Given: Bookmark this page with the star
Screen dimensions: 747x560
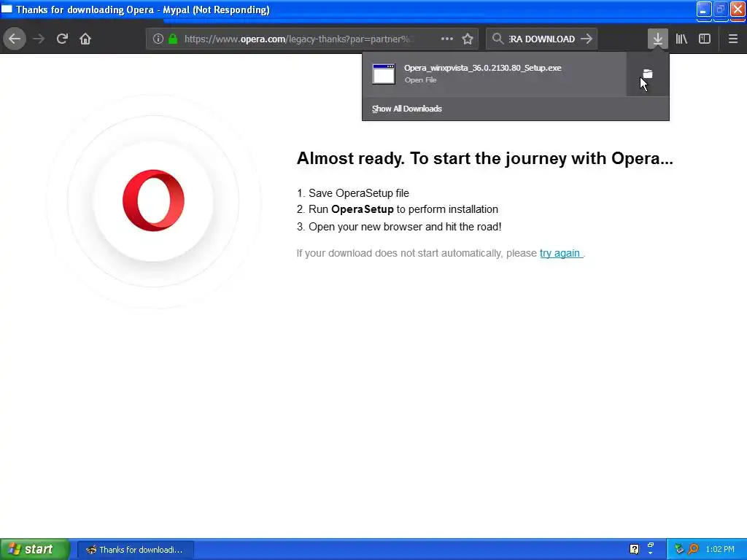Looking at the screenshot, I should coord(468,39).
